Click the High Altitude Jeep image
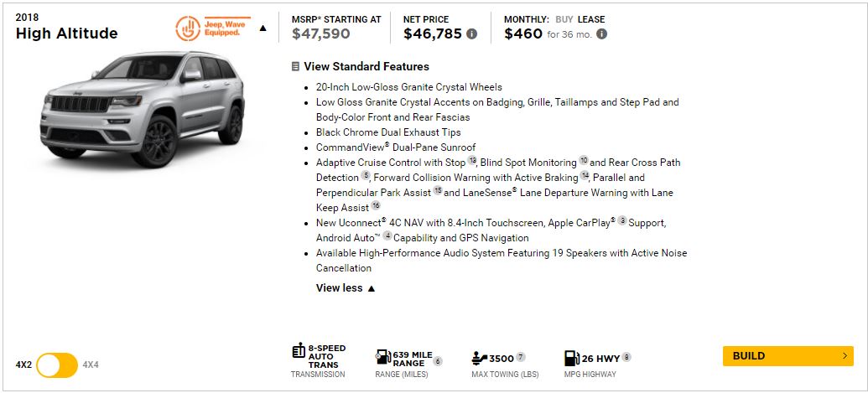Screen dimensions: 868x393 coord(143,109)
